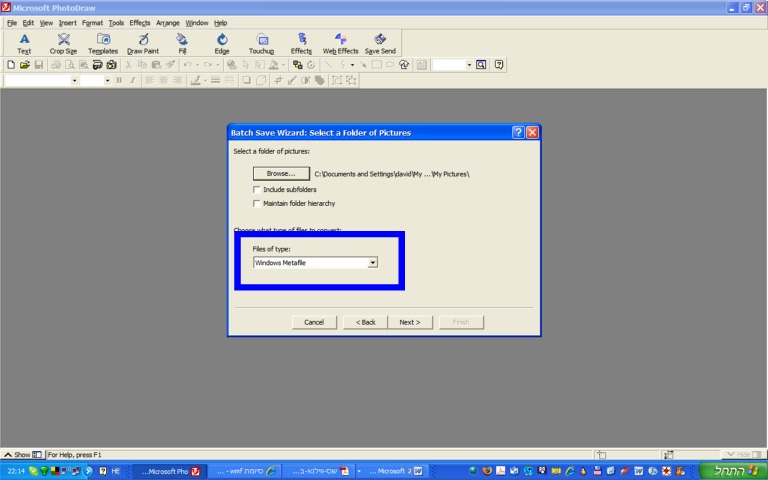Click the Align Right icon
Screen dimensions: 768x480
(x=177, y=80)
